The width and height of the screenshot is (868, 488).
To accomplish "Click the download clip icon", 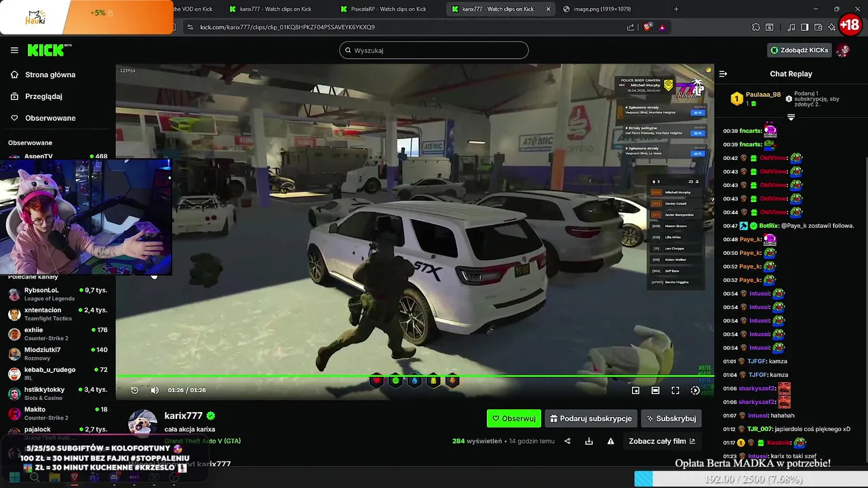I will 589,441.
